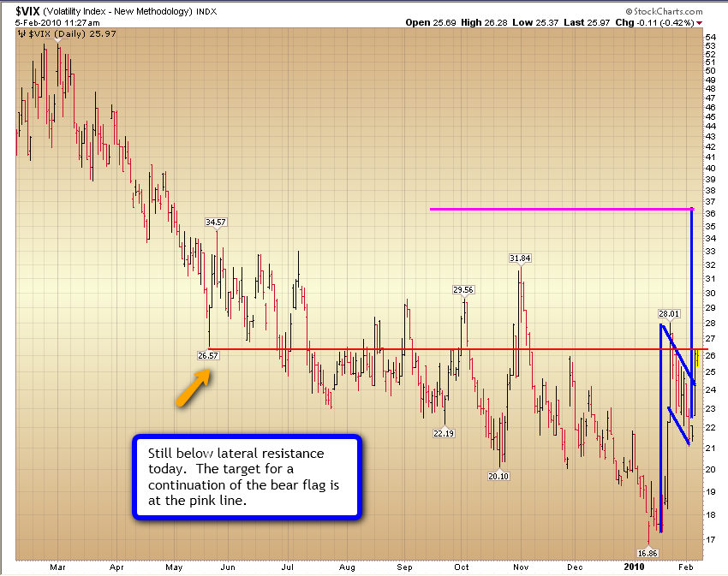Click the 16.86 low price label
Image resolution: width=728 pixels, height=576 pixels.
pos(647,553)
